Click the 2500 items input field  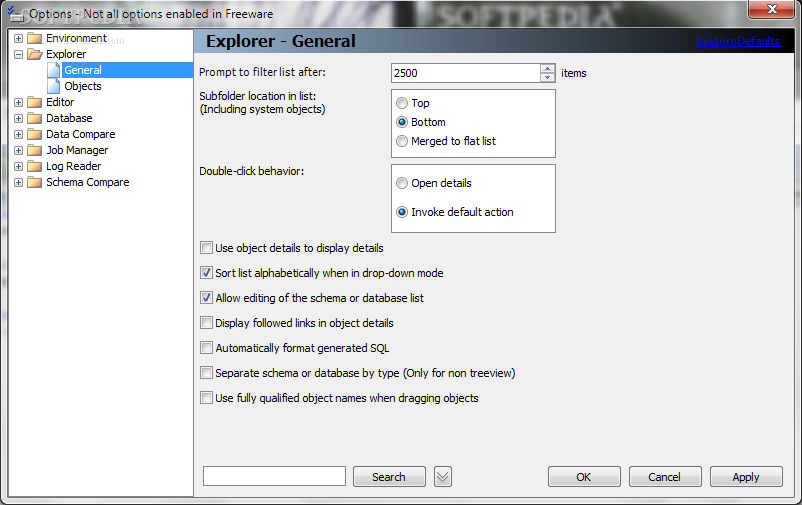point(465,73)
